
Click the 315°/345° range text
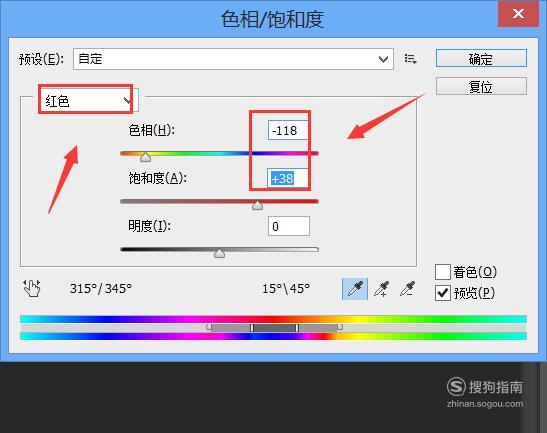(x=101, y=289)
